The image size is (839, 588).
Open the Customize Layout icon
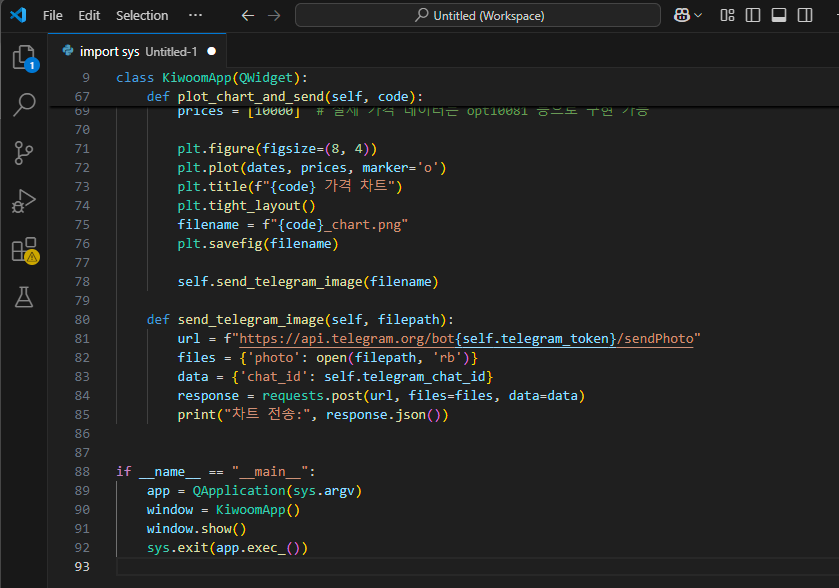728,16
